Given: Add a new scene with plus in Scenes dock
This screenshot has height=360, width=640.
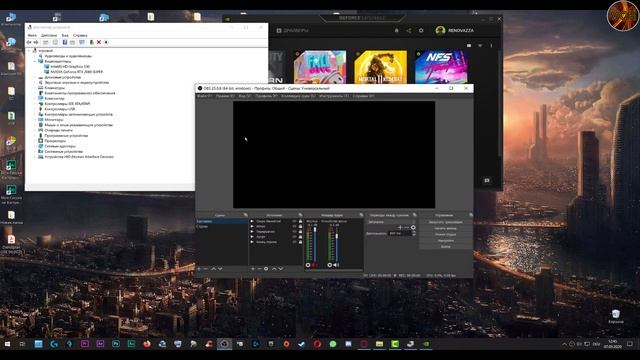Looking at the screenshot, I should coord(199,269).
